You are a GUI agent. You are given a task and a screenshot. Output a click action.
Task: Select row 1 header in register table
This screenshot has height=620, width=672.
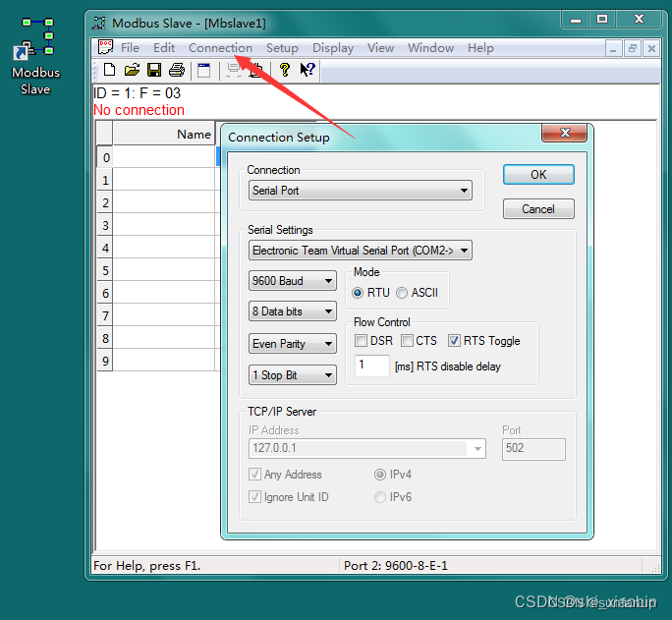pyautogui.click(x=105, y=180)
